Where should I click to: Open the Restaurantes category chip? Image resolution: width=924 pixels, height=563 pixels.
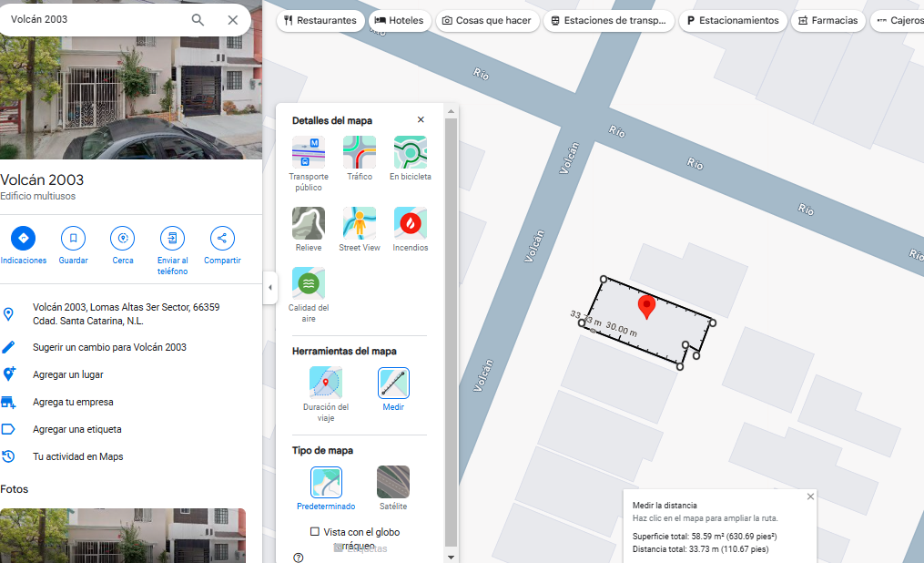tap(320, 21)
